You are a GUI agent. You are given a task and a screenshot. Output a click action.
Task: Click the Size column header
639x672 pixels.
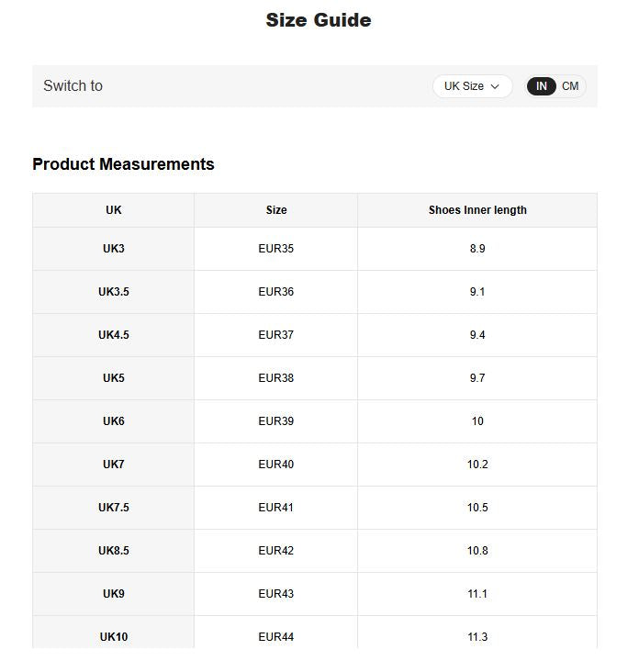click(276, 210)
